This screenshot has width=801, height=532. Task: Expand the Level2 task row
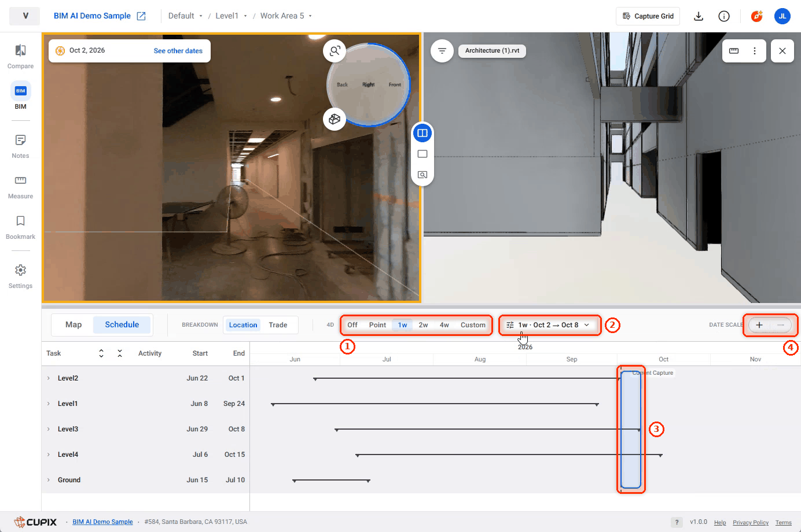pyautogui.click(x=49, y=378)
